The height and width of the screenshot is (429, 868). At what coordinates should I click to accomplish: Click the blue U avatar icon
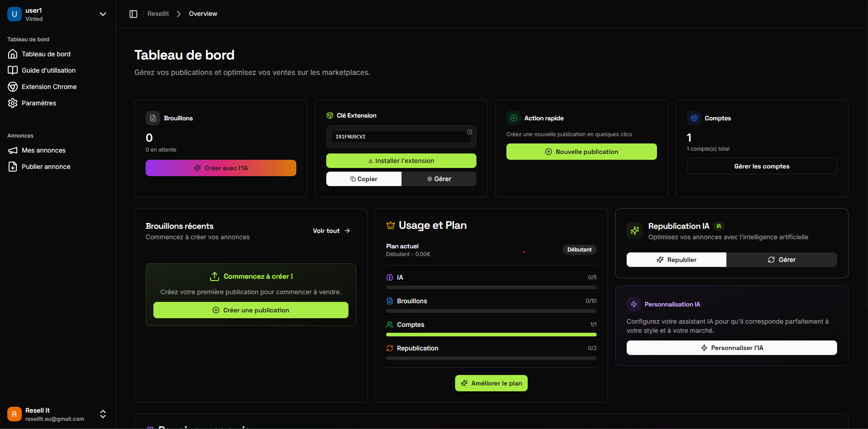coord(15,14)
